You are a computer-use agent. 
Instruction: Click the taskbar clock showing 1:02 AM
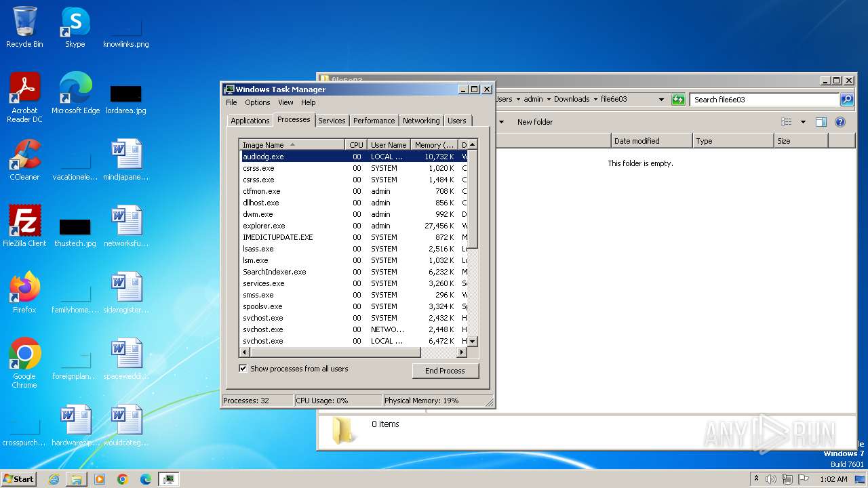tap(833, 479)
